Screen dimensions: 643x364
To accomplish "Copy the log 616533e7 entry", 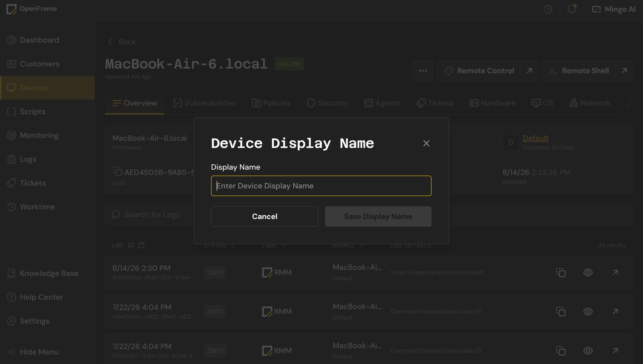I will (561, 351).
